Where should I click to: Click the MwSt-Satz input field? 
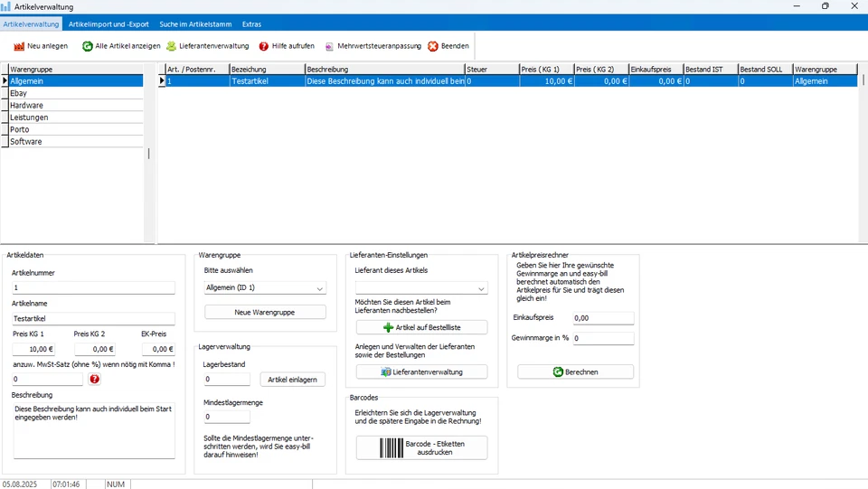click(48, 379)
